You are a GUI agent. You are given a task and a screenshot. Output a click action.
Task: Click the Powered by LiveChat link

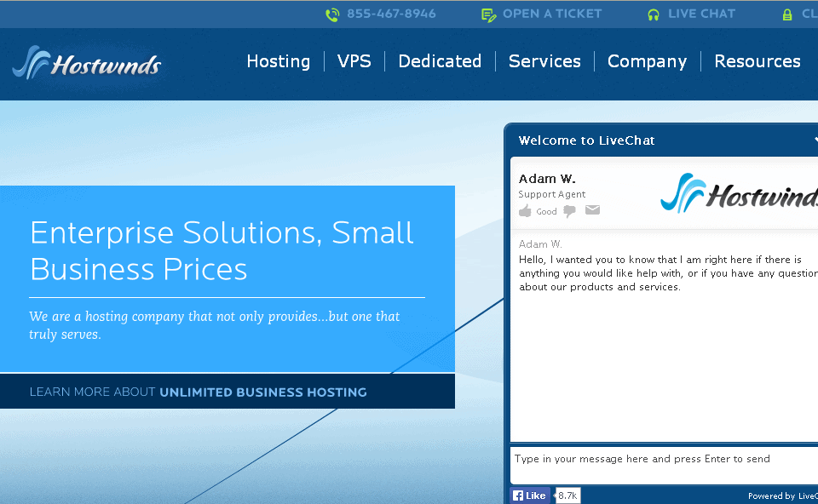coord(782,495)
